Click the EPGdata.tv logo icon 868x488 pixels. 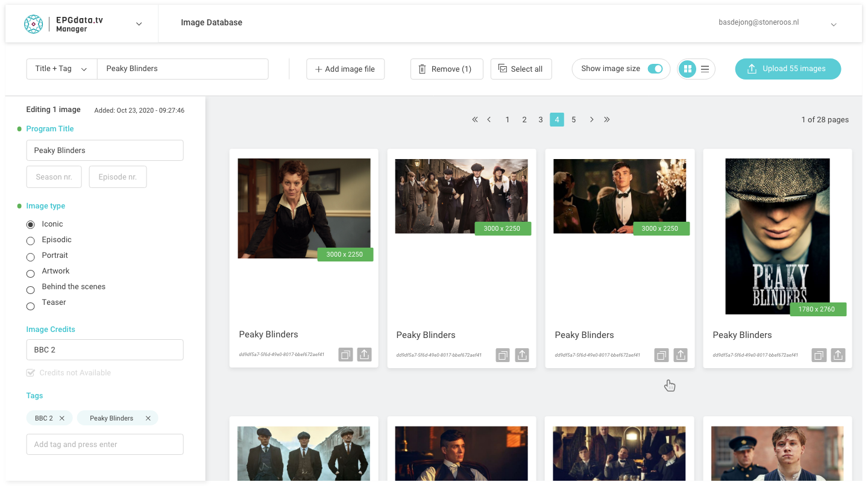pos(34,24)
